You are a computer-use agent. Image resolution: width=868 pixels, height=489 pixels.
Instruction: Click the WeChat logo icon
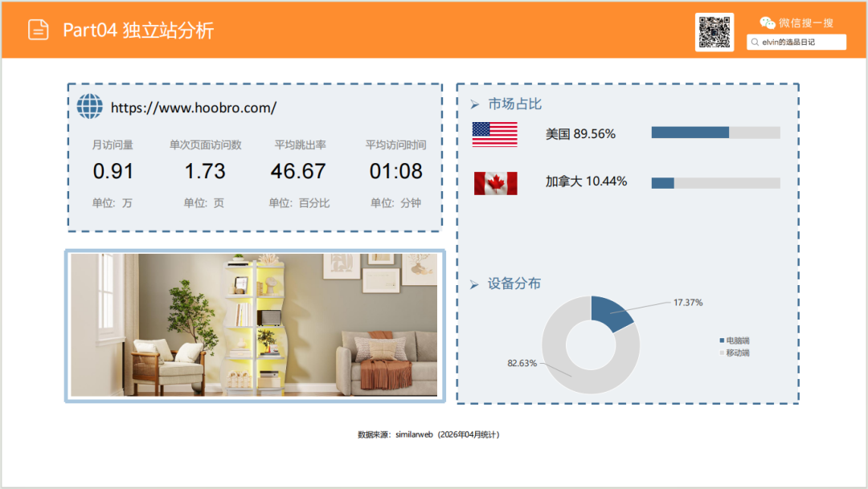[x=768, y=23]
